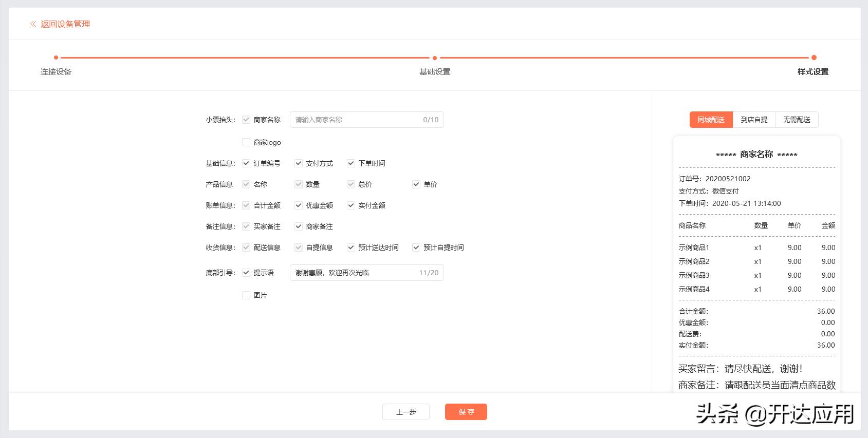Select the 基础设置 step dot
868x438 pixels.
(435, 58)
